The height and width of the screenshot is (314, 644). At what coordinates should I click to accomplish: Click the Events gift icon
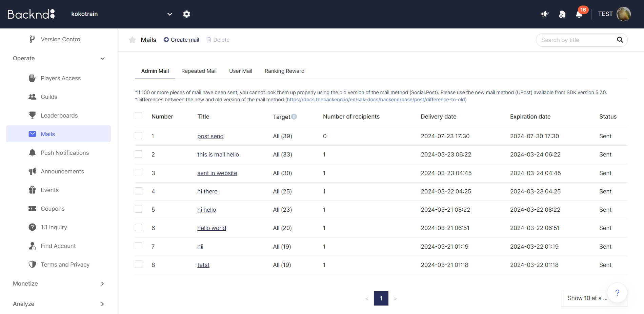(x=32, y=190)
